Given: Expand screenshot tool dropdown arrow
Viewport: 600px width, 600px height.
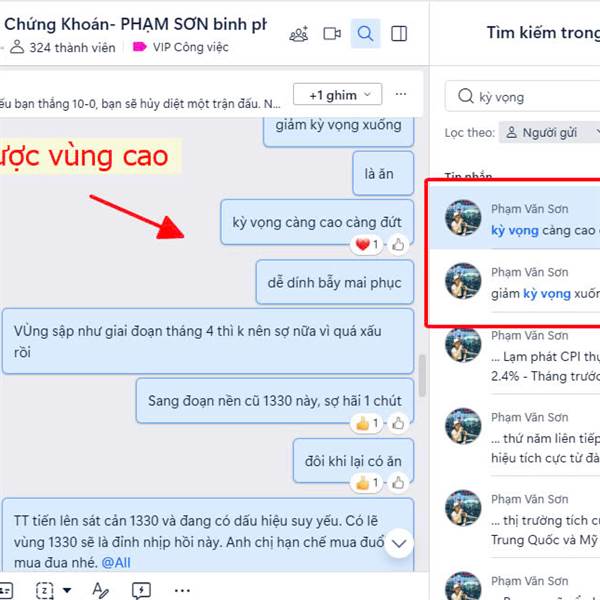Looking at the screenshot, I should coord(67,590).
